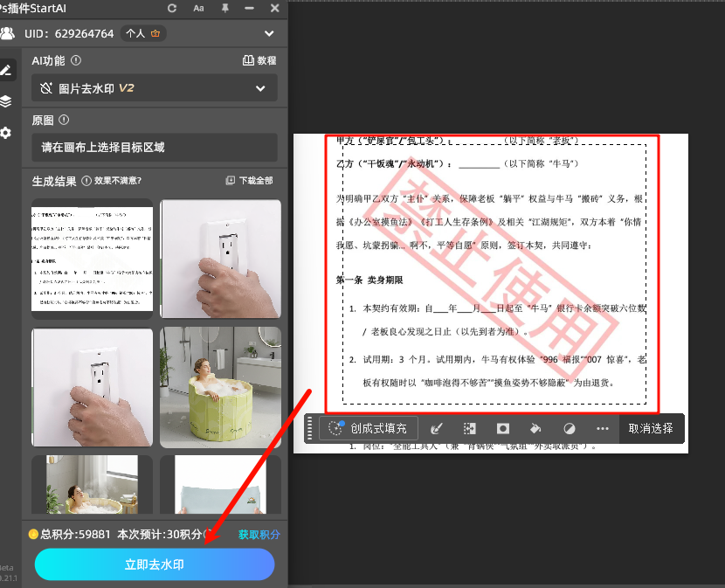Image resolution: width=725 pixels, height=588 pixels.
Task: Click the Aa font size icon
Action: 198,8
